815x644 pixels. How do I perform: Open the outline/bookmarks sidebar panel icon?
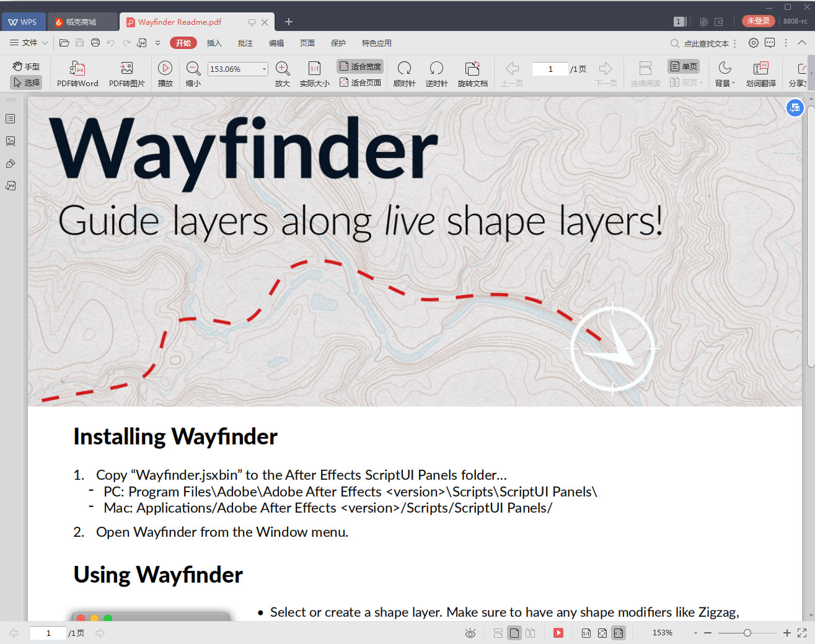click(11, 118)
